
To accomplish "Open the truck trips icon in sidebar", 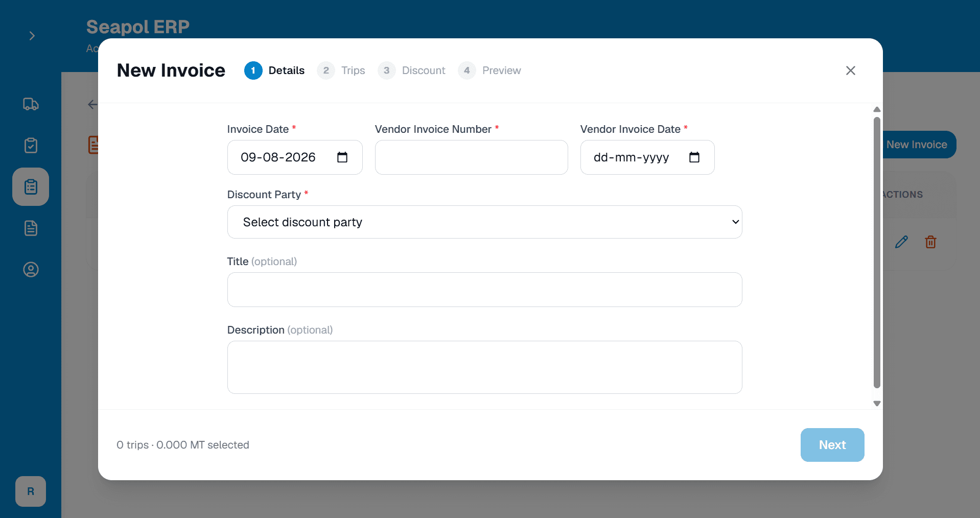I will pos(31,104).
